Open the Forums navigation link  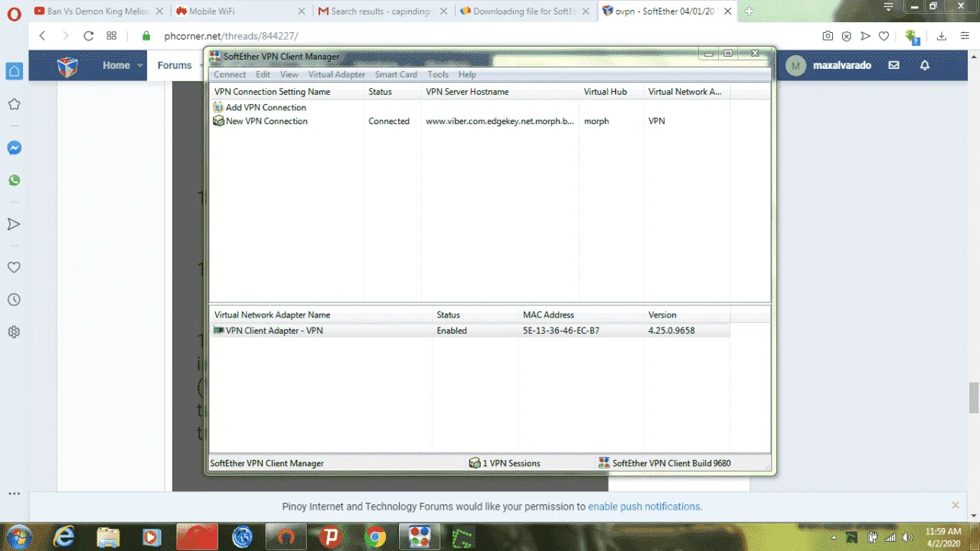pyautogui.click(x=175, y=66)
